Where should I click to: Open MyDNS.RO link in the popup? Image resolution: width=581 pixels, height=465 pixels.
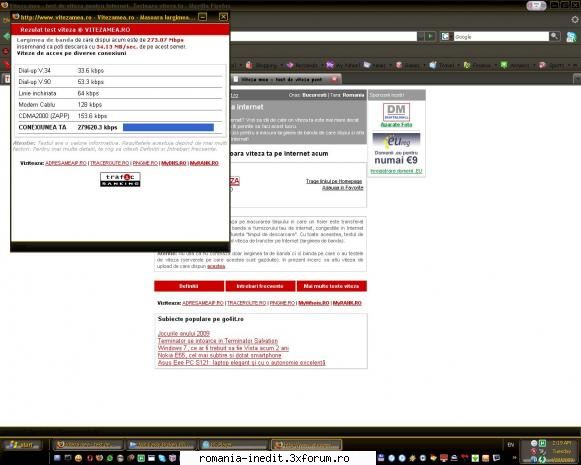coord(174,163)
